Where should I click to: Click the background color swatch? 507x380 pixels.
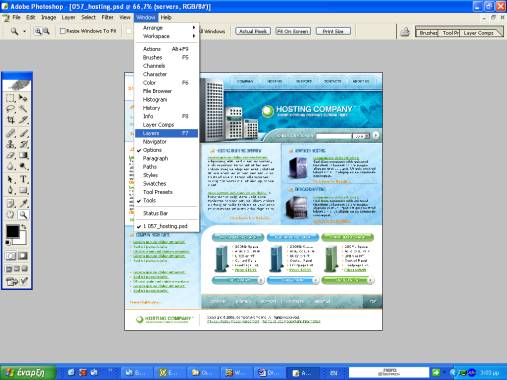[22, 240]
